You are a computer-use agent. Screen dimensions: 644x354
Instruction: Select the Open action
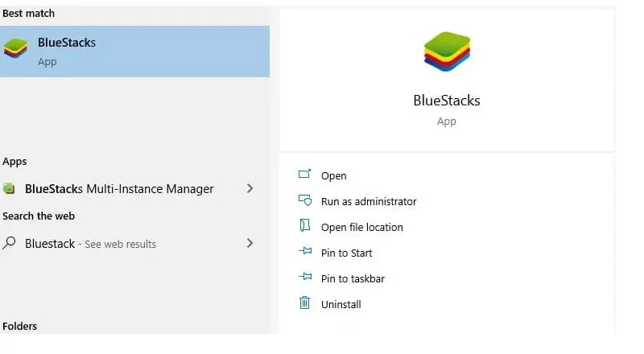tap(333, 175)
